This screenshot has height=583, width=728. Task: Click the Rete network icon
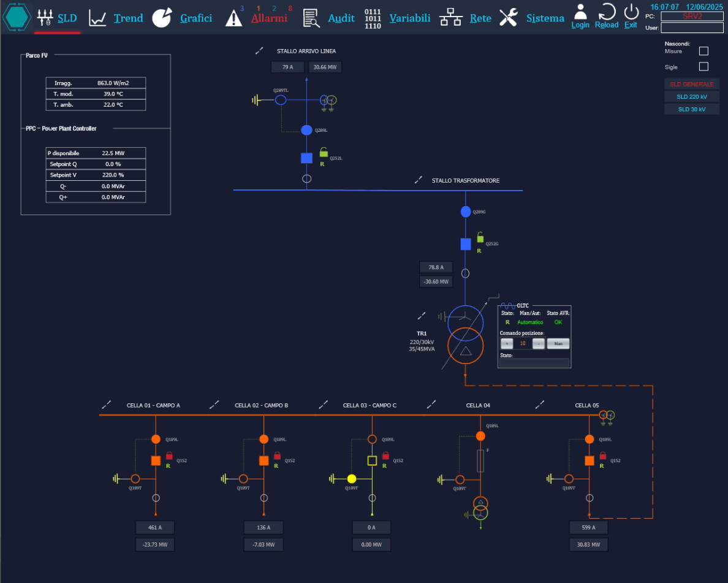click(450, 18)
